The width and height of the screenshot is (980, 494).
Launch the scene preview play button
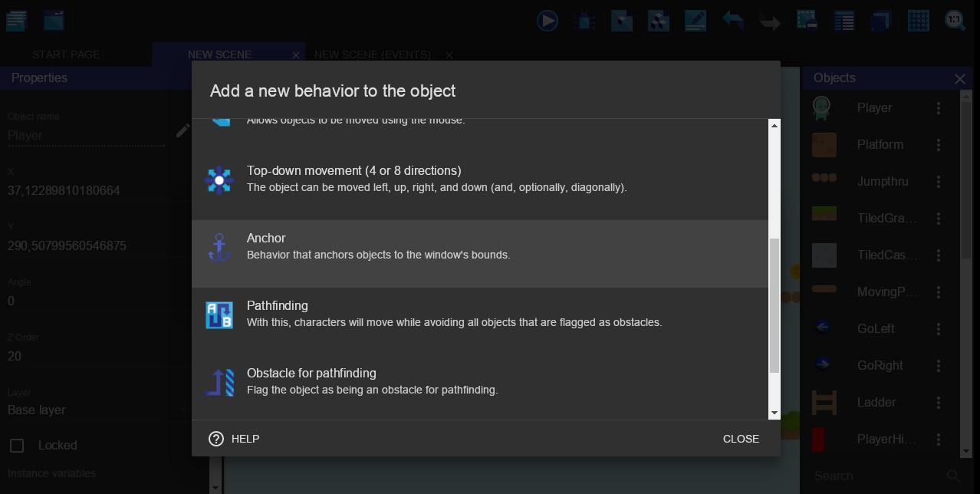547,21
